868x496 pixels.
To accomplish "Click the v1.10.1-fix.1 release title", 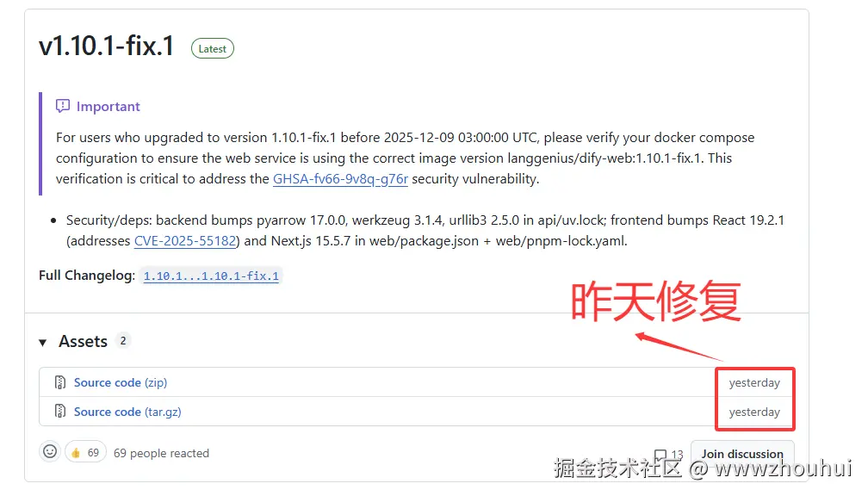I will 106,46.
